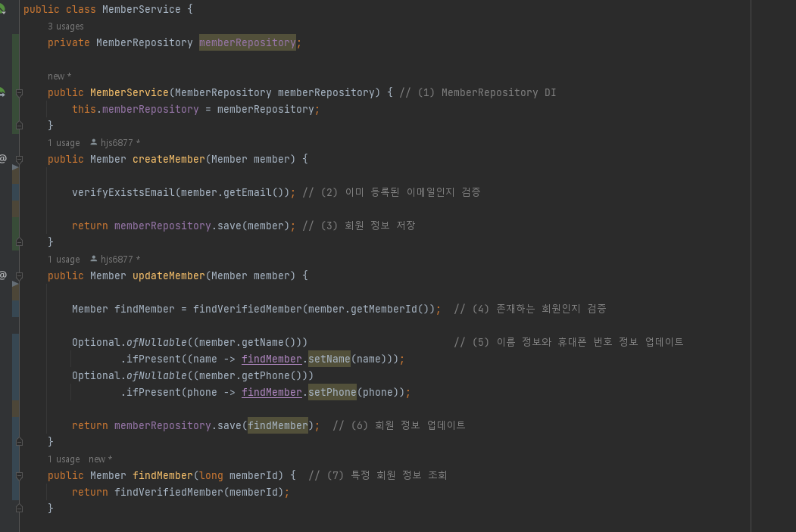Open '1 usage' hint above createMember
Screen dimensions: 796x532
click(64, 143)
